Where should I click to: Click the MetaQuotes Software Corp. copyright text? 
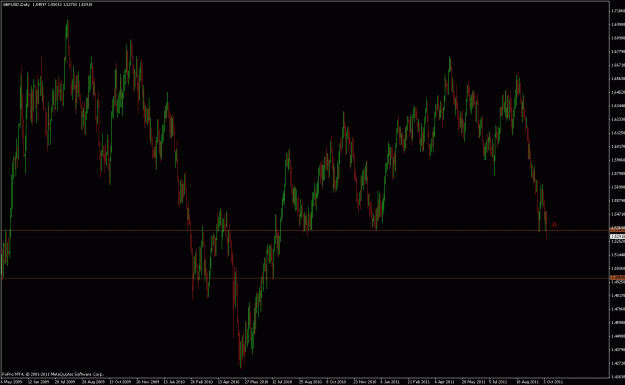[53, 374]
